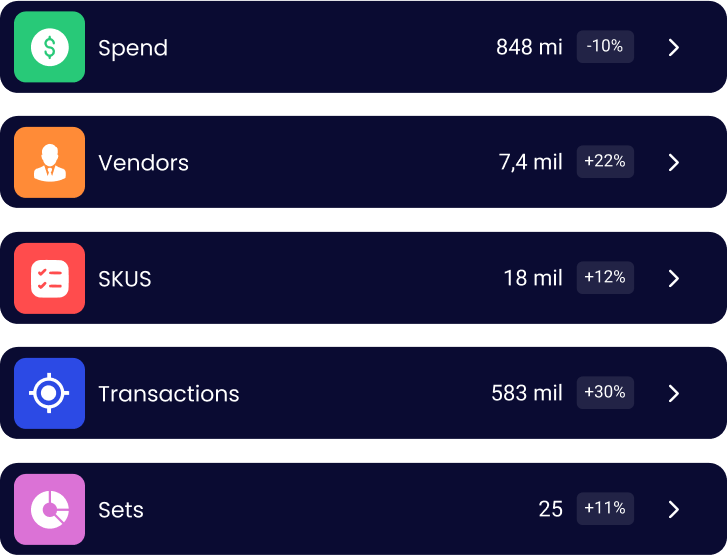Click the 848 mi spend value
Screen dimensions: 727x555
(529, 47)
